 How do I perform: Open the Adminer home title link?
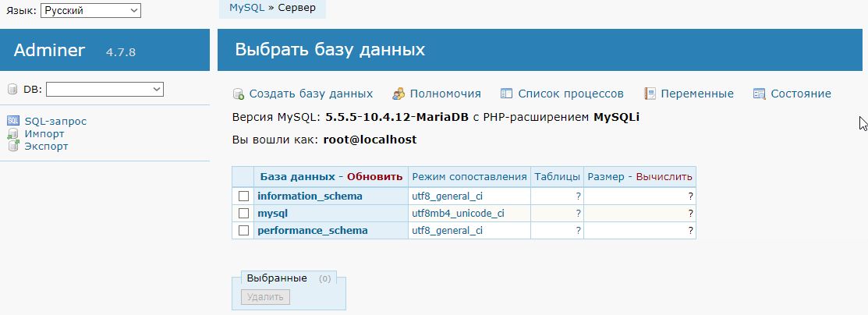pyautogui.click(x=49, y=51)
